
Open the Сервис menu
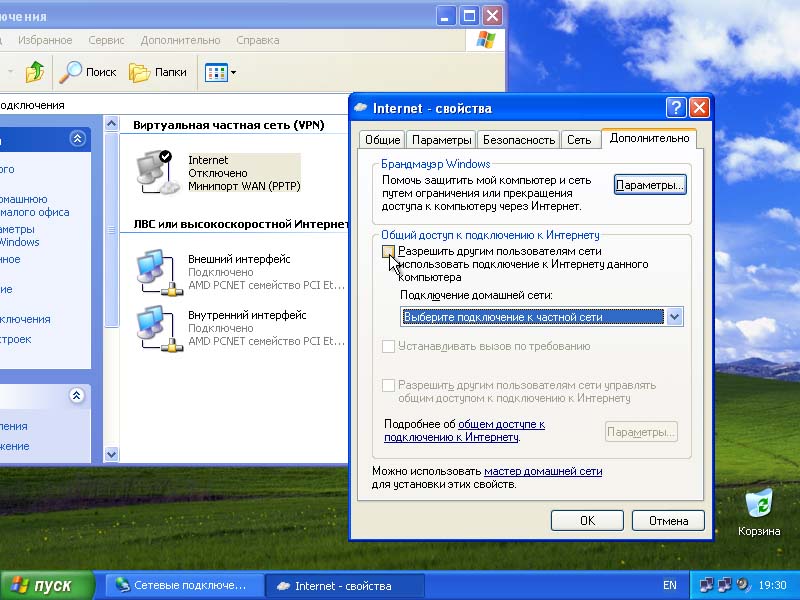pos(106,40)
